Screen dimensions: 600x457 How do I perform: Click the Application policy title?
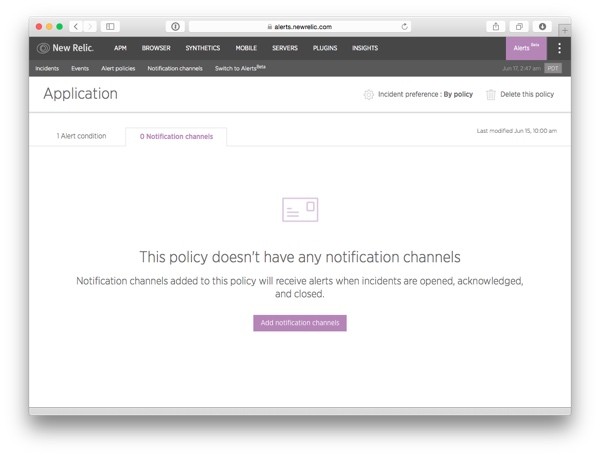(80, 94)
